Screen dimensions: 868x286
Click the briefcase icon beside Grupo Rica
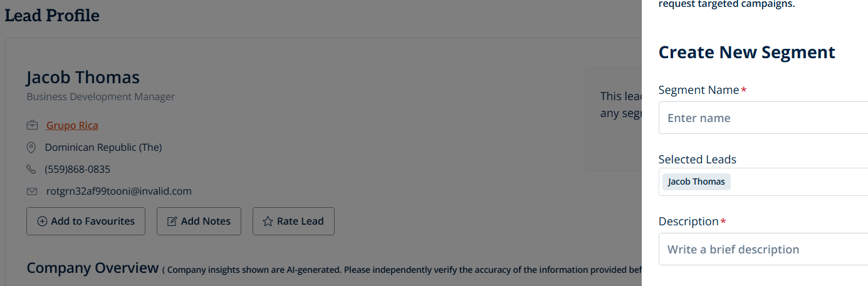[x=32, y=125]
